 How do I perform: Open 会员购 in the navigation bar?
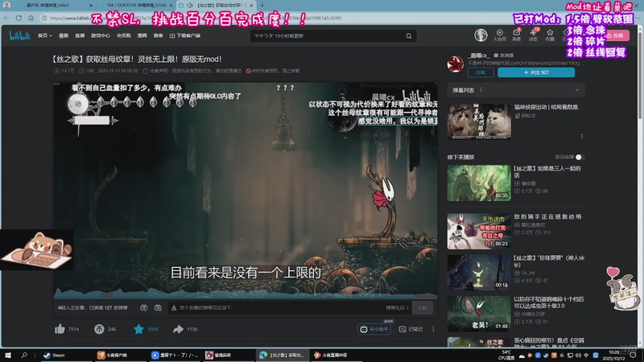pos(124,35)
